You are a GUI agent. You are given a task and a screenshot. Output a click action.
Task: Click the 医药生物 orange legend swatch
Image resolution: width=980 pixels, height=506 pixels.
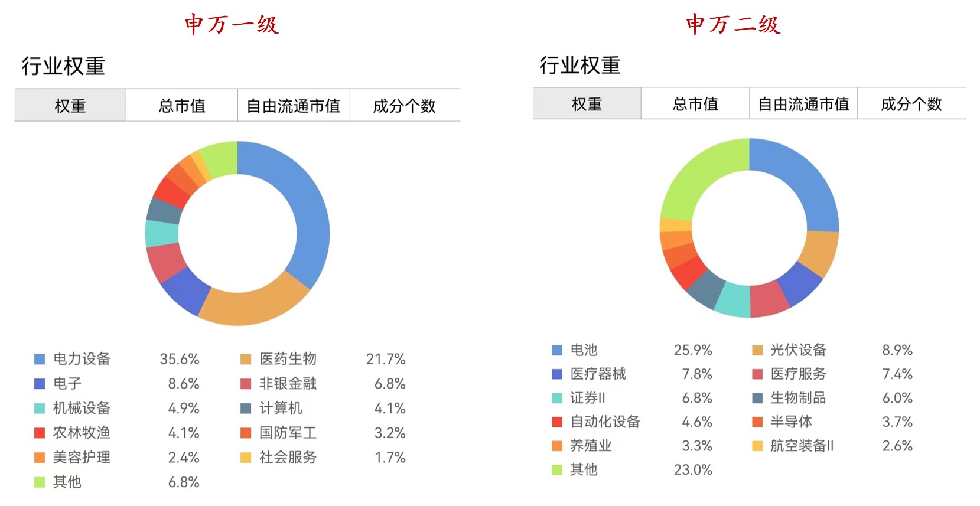[x=246, y=359]
